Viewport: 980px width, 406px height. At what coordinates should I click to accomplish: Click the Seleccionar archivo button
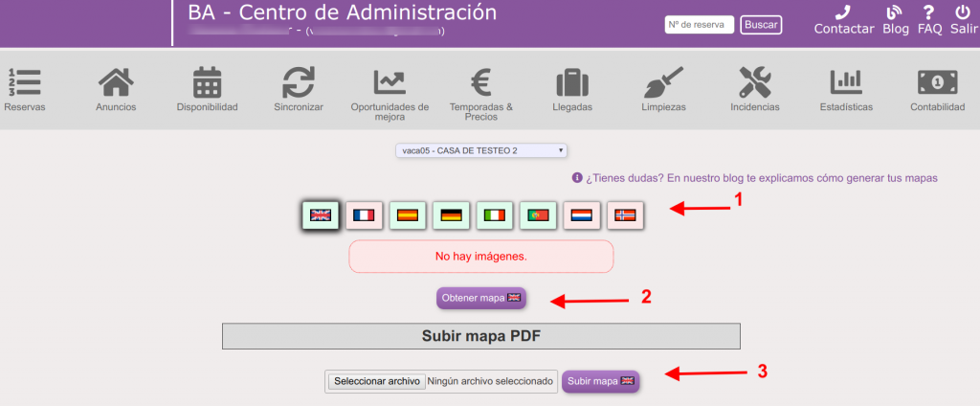pos(377,381)
